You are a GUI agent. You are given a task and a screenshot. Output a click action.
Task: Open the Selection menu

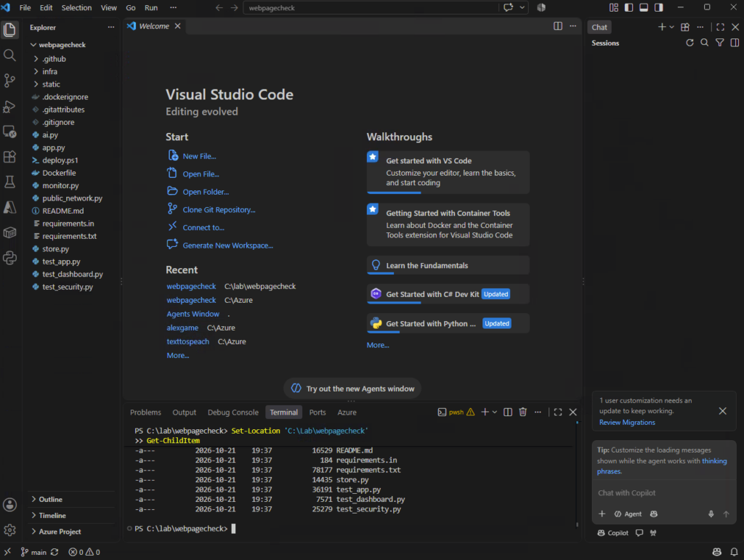click(76, 7)
